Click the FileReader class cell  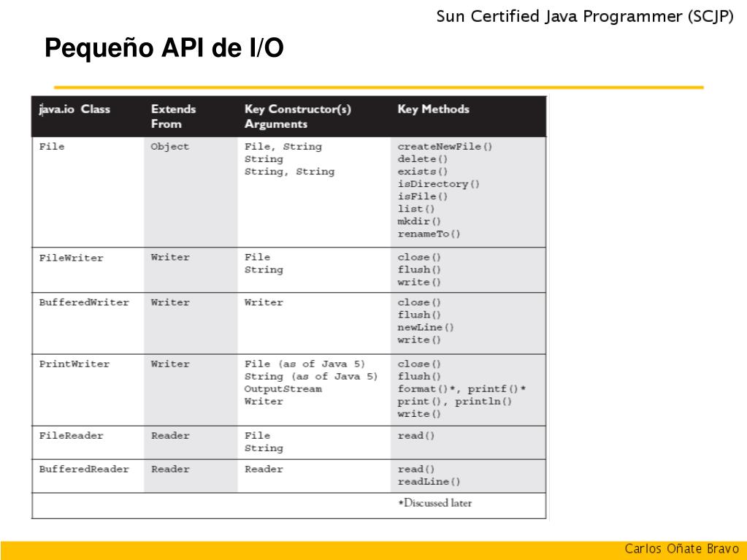(x=71, y=435)
